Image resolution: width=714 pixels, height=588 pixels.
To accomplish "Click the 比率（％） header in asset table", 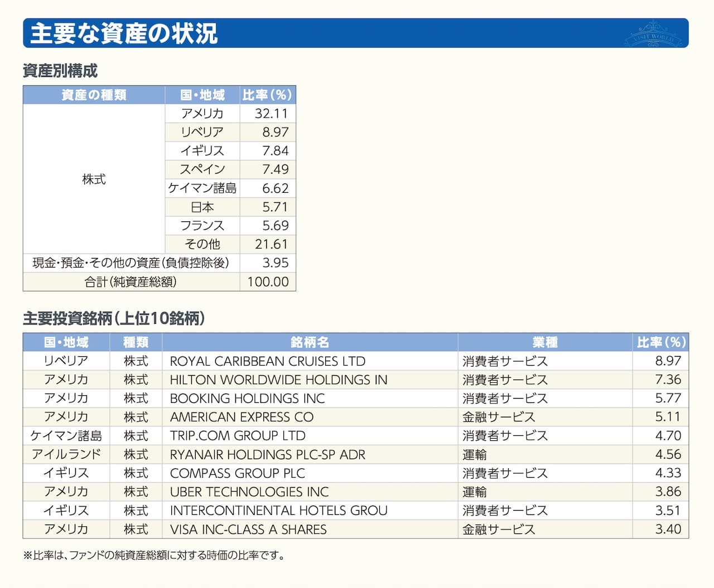I will click(x=266, y=95).
